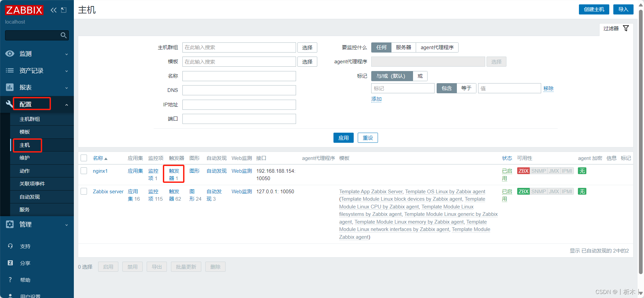
Task: Open the Zabbix server host link
Action: pyautogui.click(x=108, y=192)
